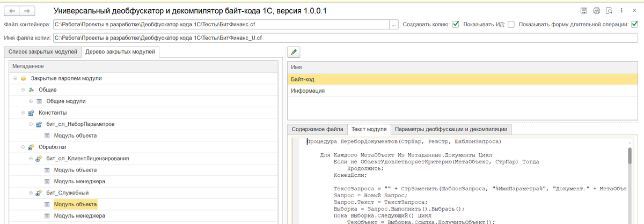Select the Дерево закрытых модулей tab
The height and width of the screenshot is (224, 644).
tap(120, 51)
